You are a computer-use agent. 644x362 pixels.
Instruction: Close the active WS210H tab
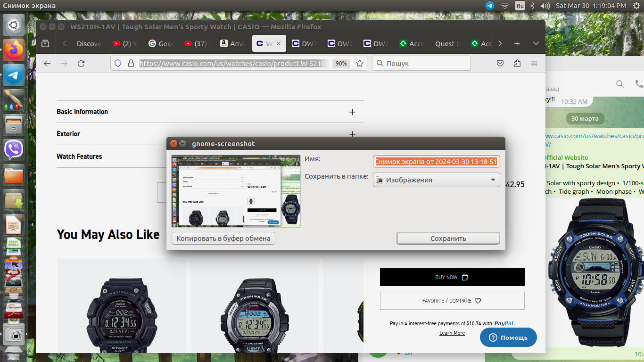coord(279,43)
